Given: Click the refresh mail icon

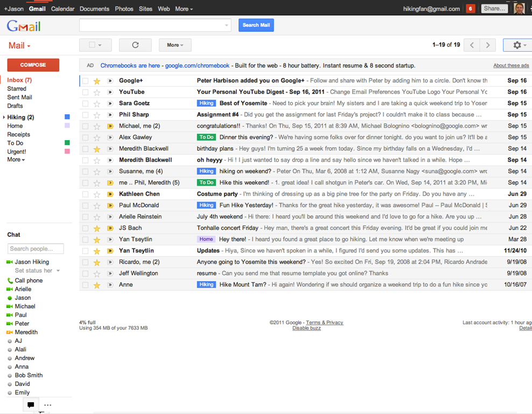Looking at the screenshot, I should click(135, 45).
